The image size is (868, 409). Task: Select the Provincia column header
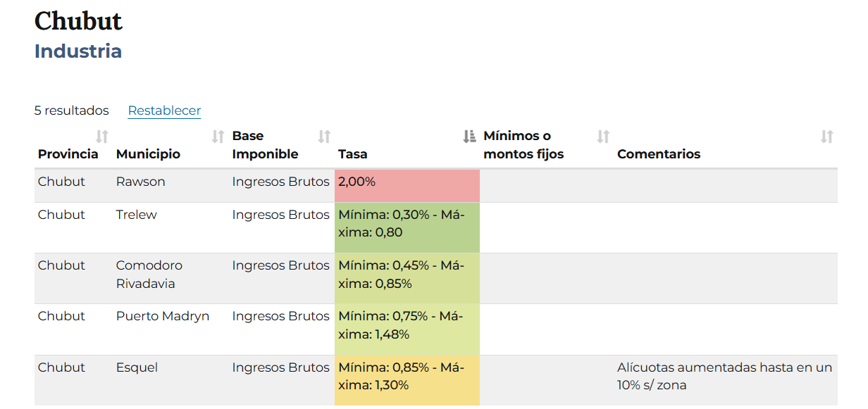coord(68,154)
